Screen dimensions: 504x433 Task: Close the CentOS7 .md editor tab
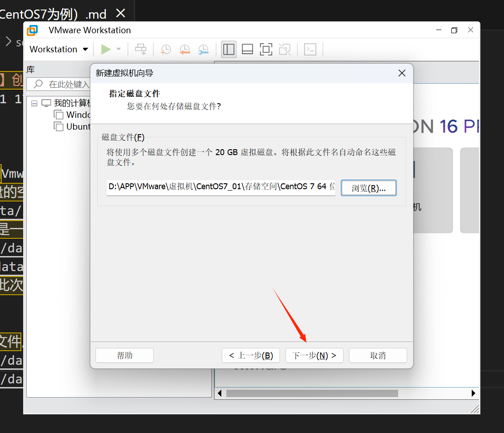[x=120, y=14]
